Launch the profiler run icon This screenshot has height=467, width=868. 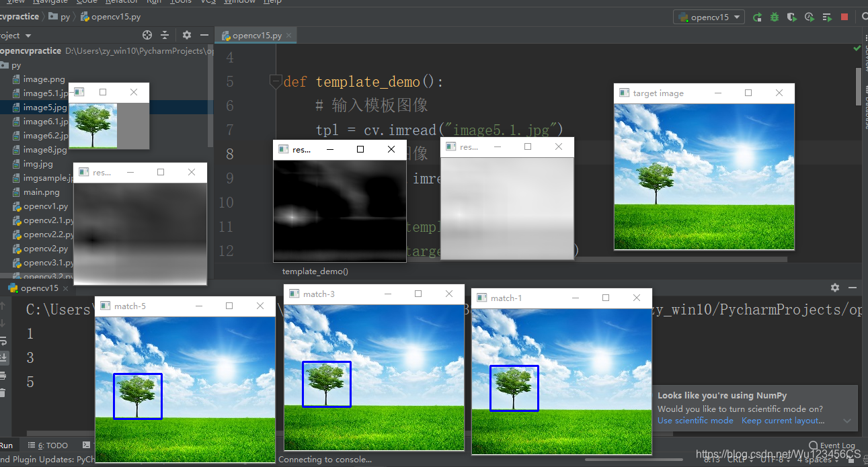[809, 17]
